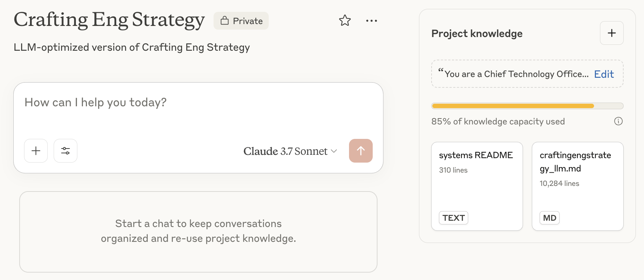
Task: Click the knowledge capacity info icon
Action: (618, 121)
